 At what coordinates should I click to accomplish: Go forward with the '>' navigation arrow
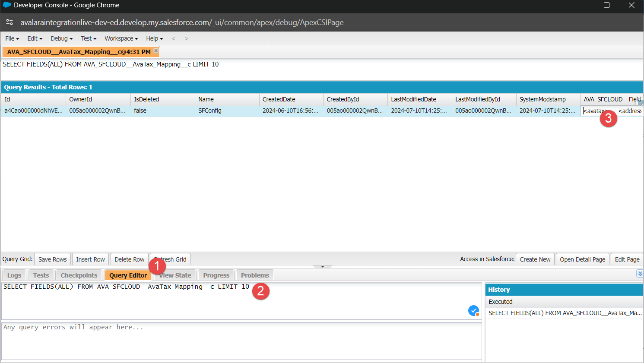pos(187,38)
